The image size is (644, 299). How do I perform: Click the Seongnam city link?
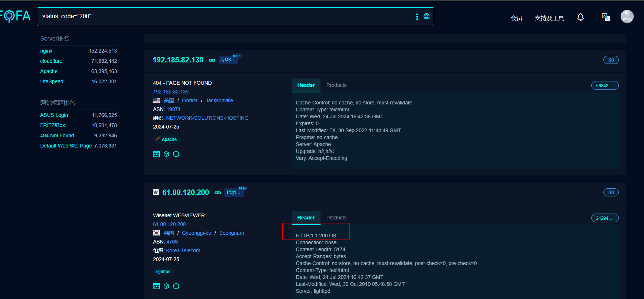(x=231, y=233)
